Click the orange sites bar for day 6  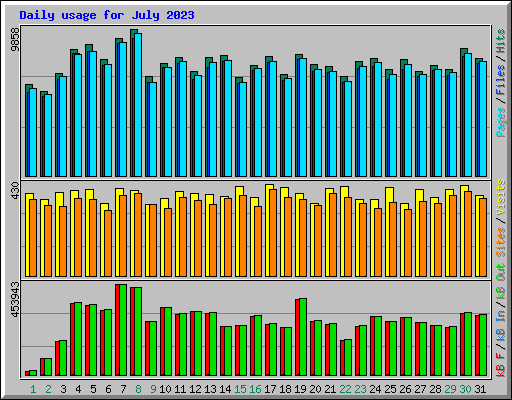pyautogui.click(x=108, y=243)
